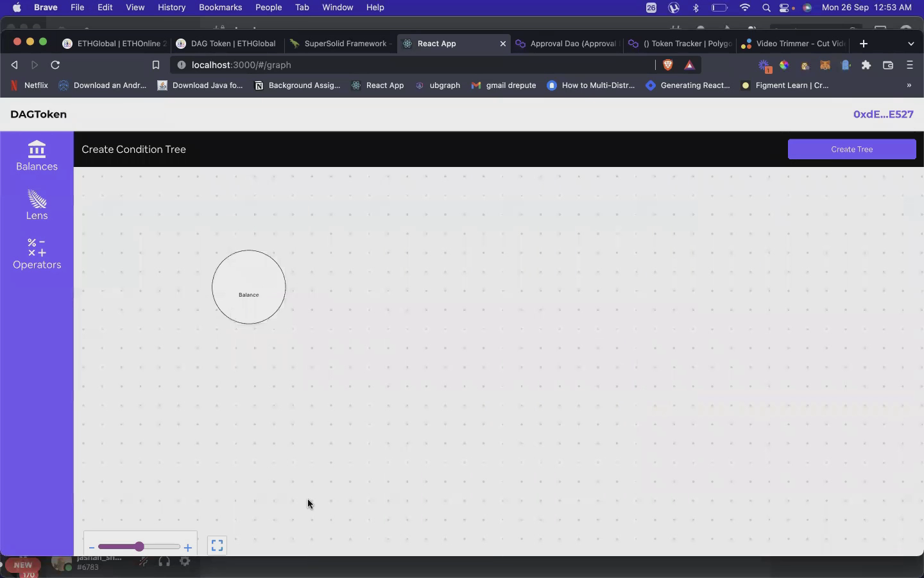Open the MetaMask fox extension
The image size is (924, 578).
825,65
